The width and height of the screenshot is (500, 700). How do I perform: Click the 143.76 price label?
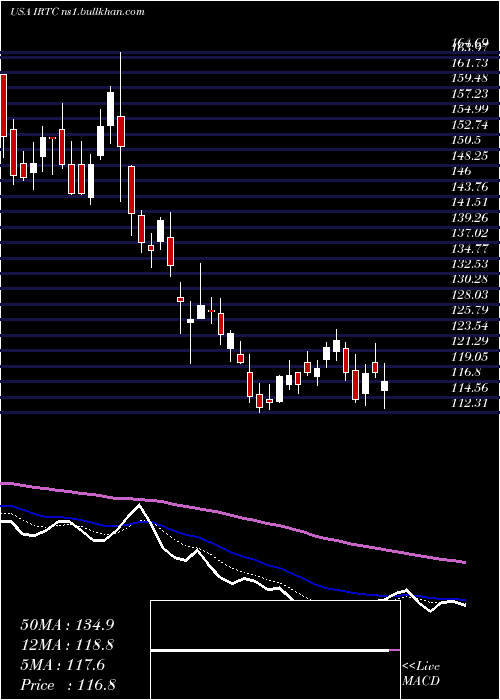coord(470,187)
